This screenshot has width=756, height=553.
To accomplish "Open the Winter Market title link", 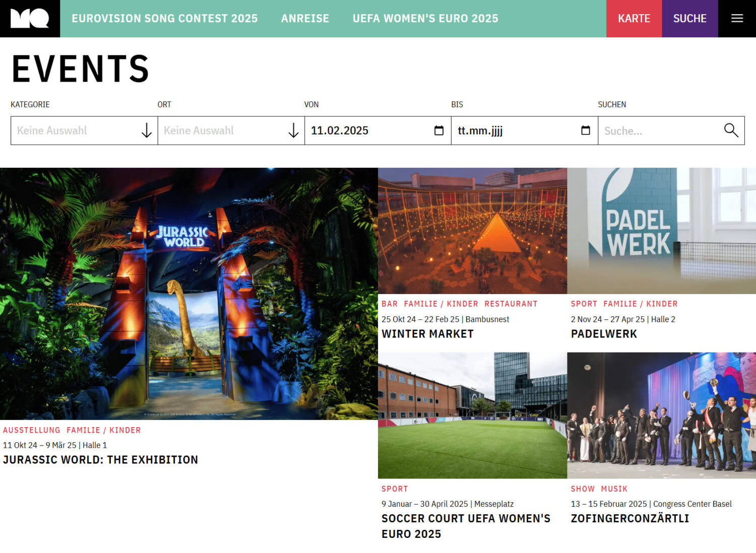I will tap(427, 334).
